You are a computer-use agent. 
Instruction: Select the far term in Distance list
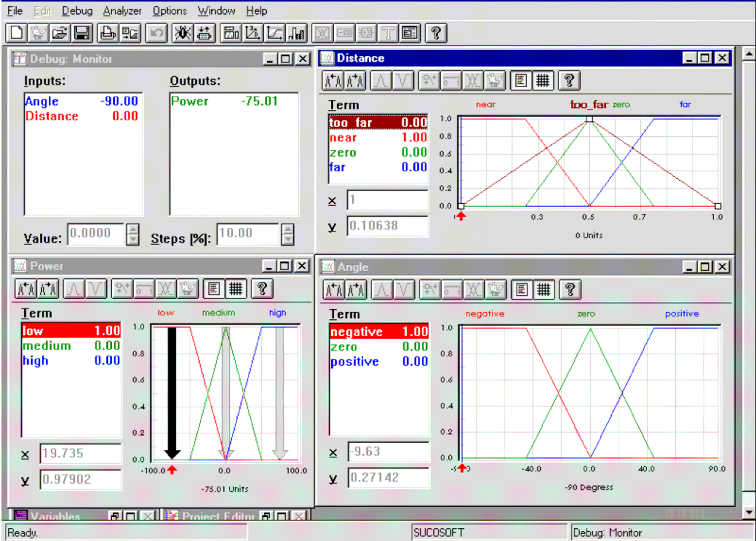pos(378,167)
